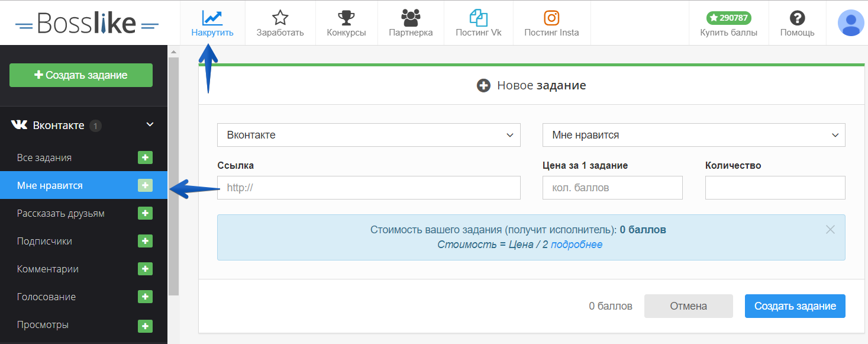Screen dimensions: 868x344
Task: Click the plus icon next to Все задания
Action: click(x=145, y=157)
